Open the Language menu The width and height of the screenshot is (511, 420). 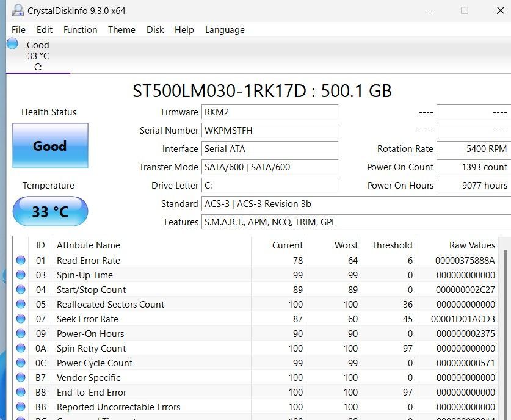coord(225,30)
